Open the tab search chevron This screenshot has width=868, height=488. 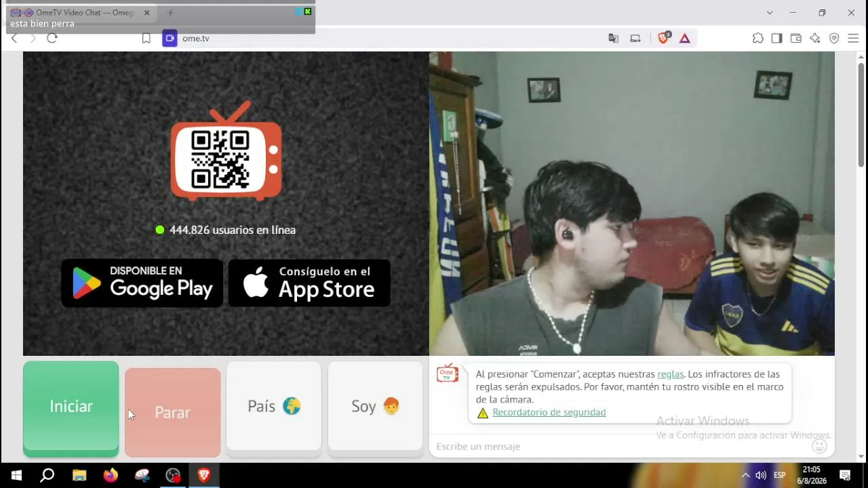coord(770,13)
